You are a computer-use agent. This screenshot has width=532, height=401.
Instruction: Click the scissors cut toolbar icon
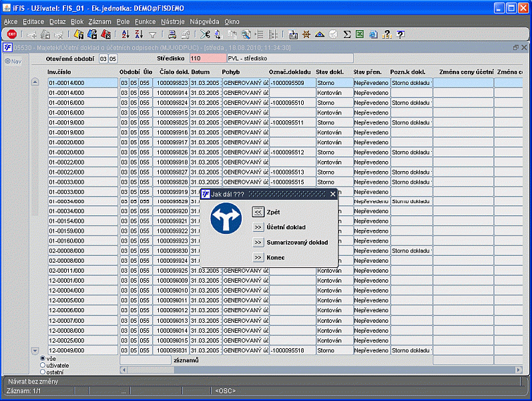coord(205,34)
